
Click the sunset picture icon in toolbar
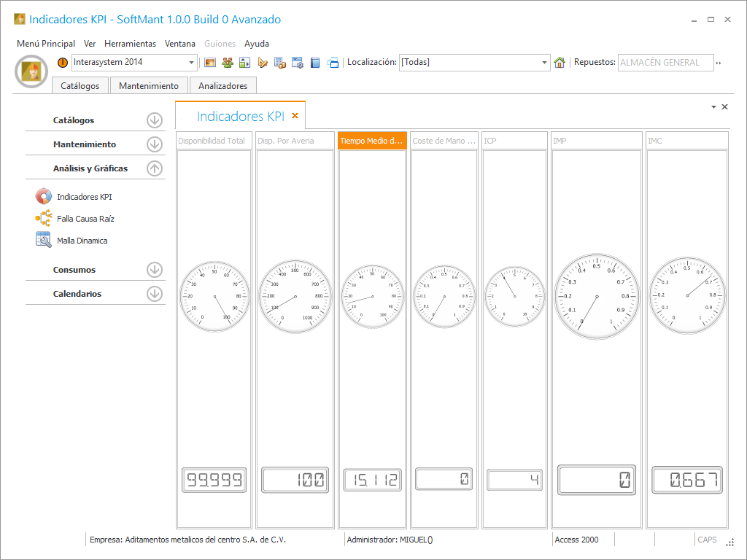[x=210, y=63]
